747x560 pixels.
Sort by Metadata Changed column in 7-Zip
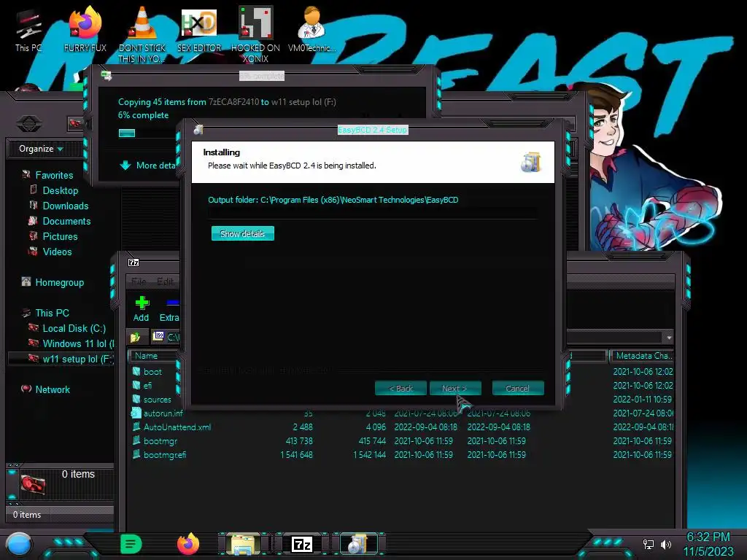click(642, 356)
